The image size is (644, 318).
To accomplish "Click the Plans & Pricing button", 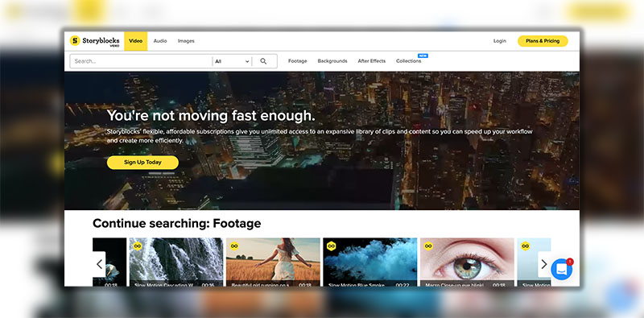I will [x=543, y=41].
